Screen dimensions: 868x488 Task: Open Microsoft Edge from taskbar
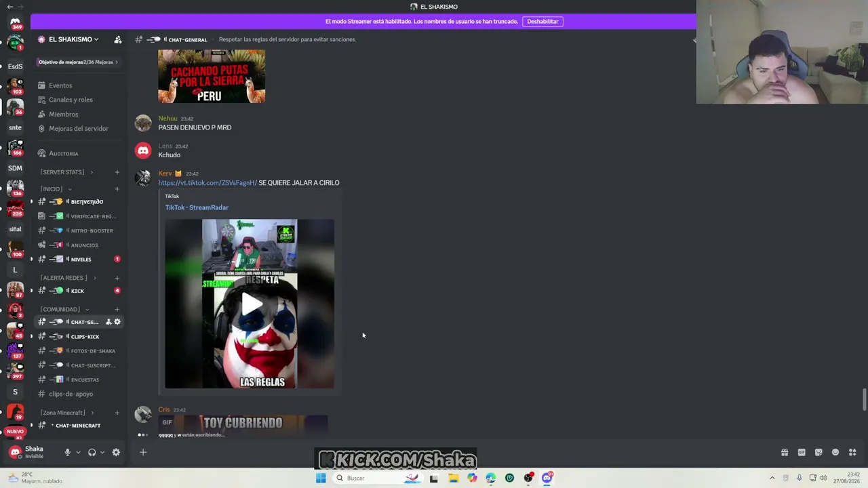pyautogui.click(x=490, y=478)
